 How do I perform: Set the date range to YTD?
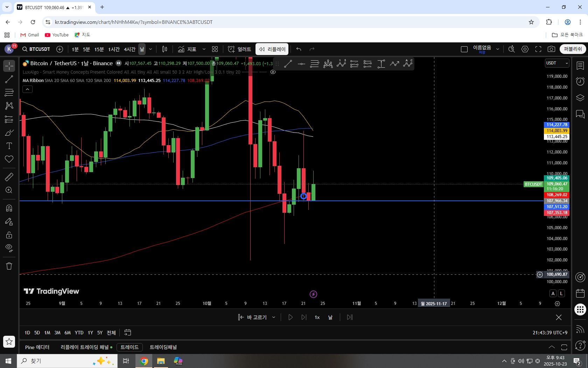pyautogui.click(x=79, y=333)
